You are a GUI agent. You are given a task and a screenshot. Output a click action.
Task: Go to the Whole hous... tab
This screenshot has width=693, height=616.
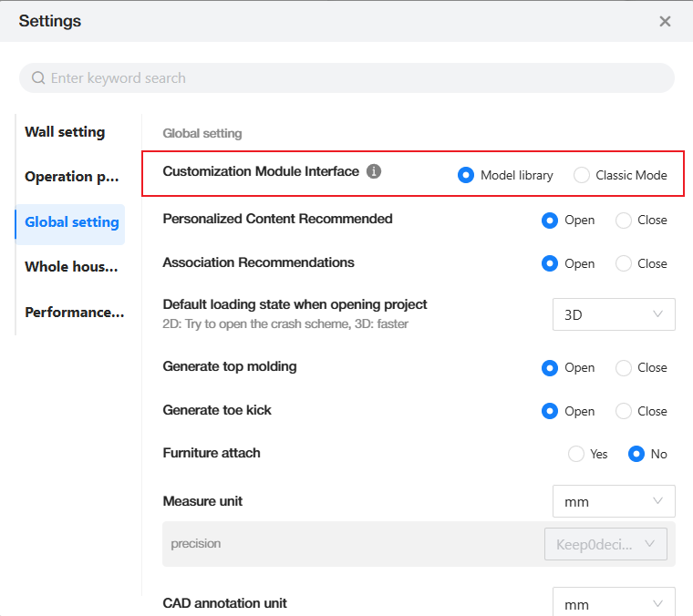71,267
